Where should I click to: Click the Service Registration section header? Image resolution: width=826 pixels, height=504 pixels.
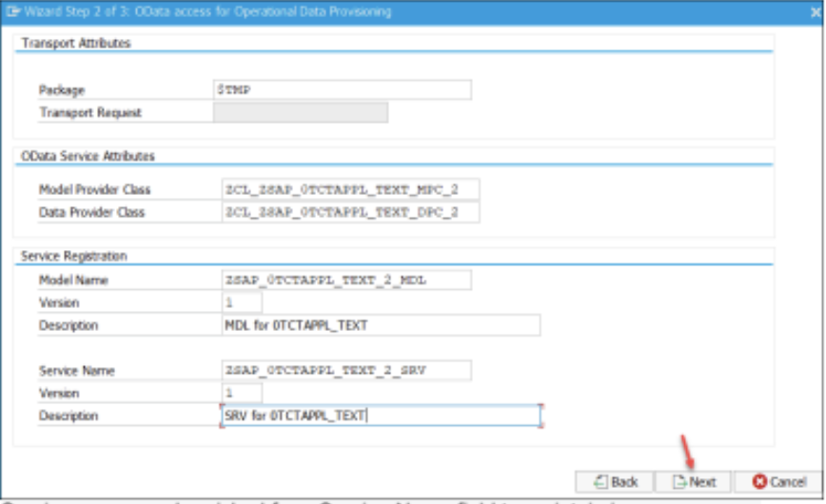tap(74, 256)
